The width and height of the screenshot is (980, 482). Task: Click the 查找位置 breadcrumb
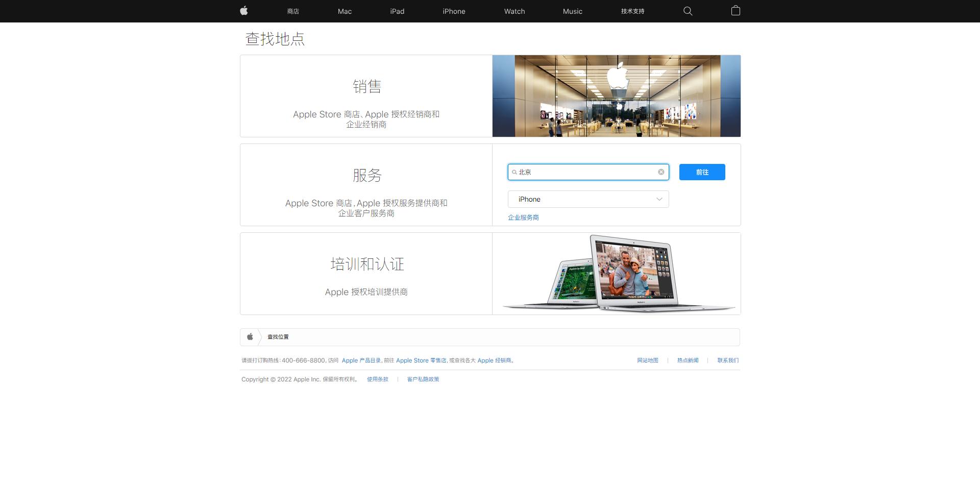(278, 337)
